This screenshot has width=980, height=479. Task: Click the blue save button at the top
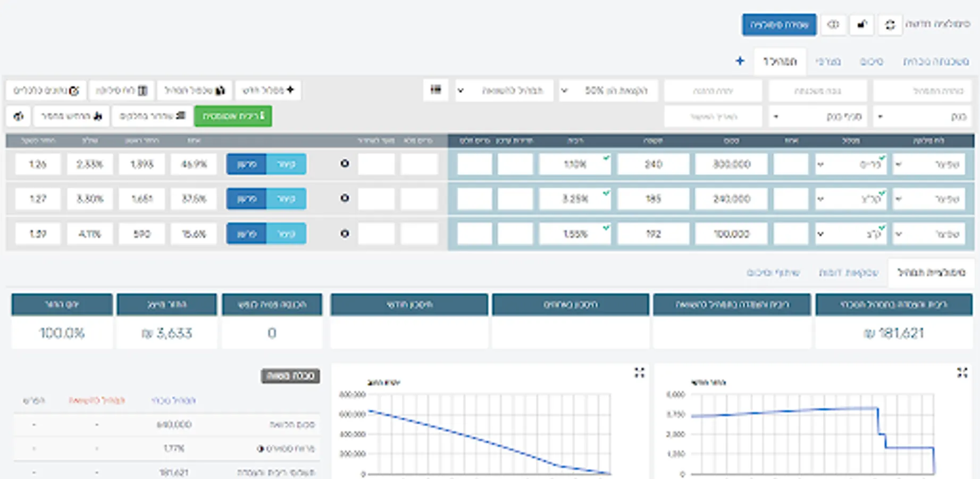click(x=779, y=25)
